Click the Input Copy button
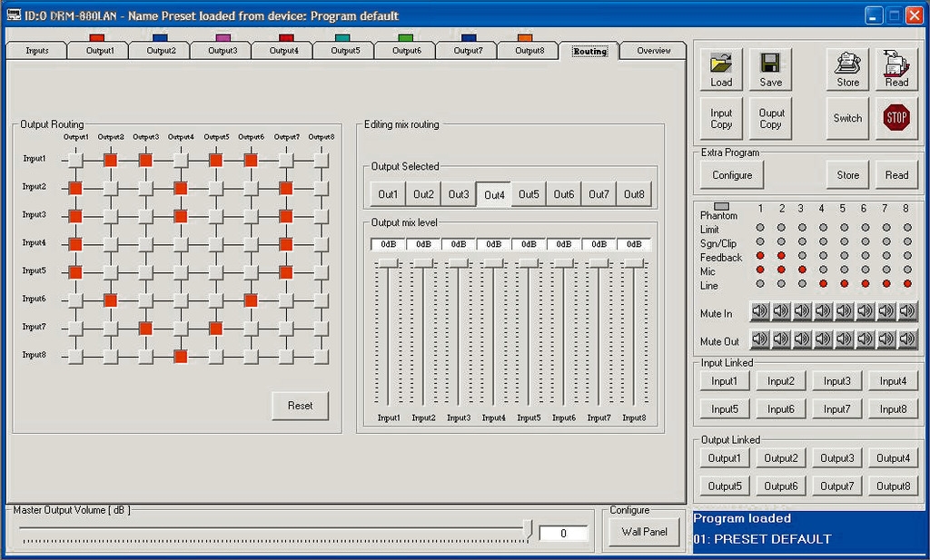 (x=721, y=119)
